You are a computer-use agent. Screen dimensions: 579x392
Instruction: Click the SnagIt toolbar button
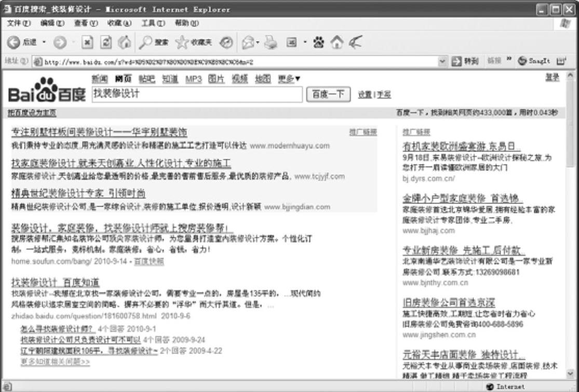pyautogui.click(x=534, y=61)
